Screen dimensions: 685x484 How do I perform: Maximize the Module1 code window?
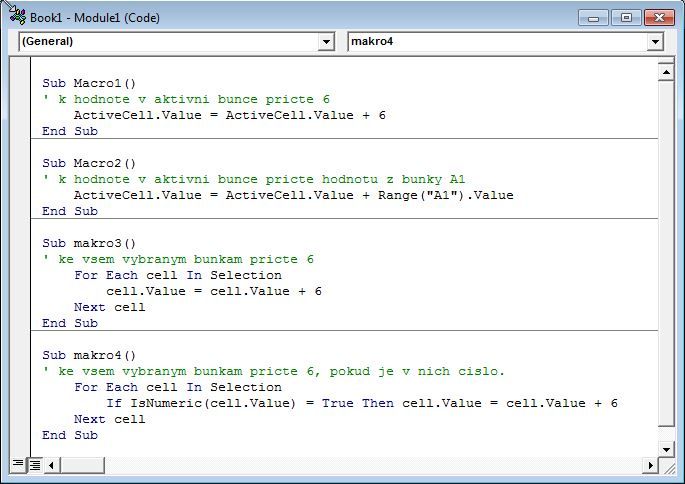[x=626, y=18]
